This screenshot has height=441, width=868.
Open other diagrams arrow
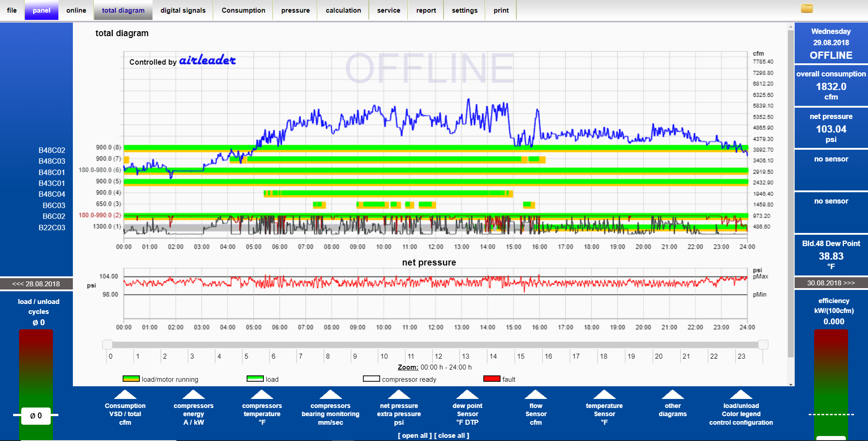point(672,394)
